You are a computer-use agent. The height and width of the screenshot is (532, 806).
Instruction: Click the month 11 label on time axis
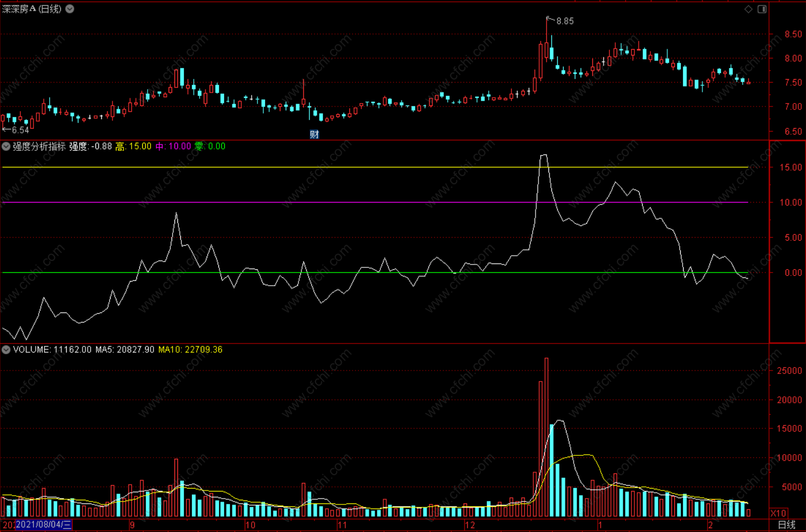point(342,525)
